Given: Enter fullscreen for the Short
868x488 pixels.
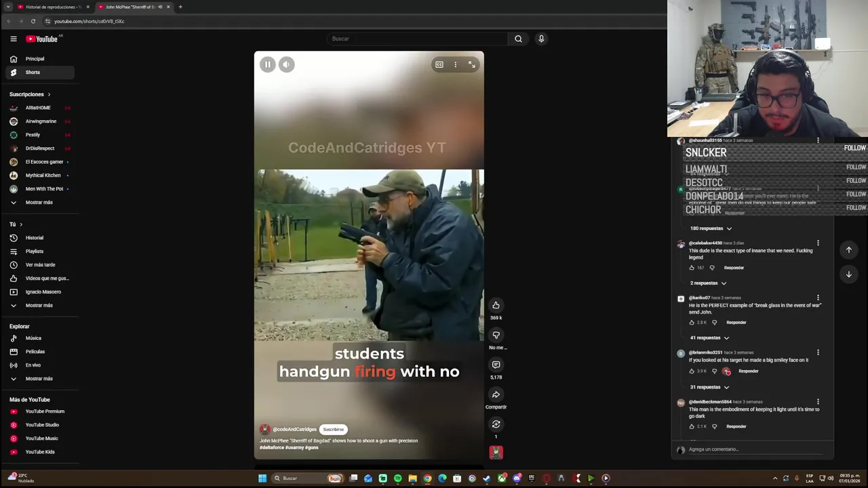Looking at the screenshot, I should click(x=472, y=64).
